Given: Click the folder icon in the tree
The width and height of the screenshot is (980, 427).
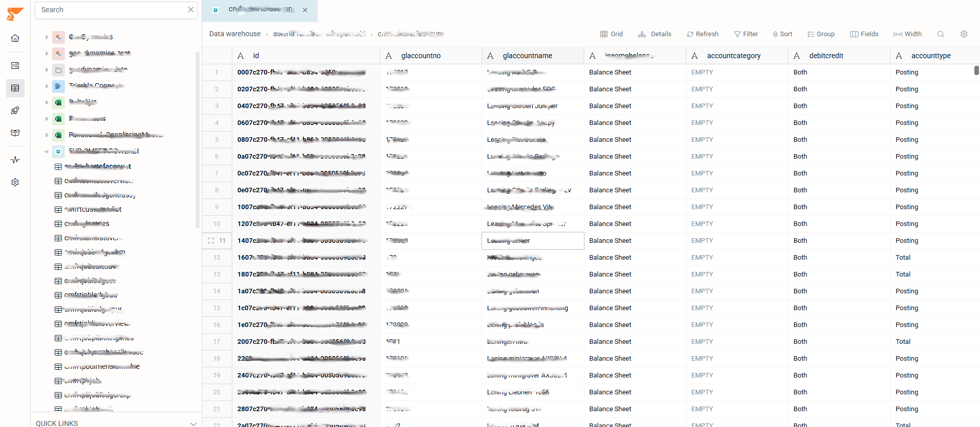Looking at the screenshot, I should click(x=59, y=70).
